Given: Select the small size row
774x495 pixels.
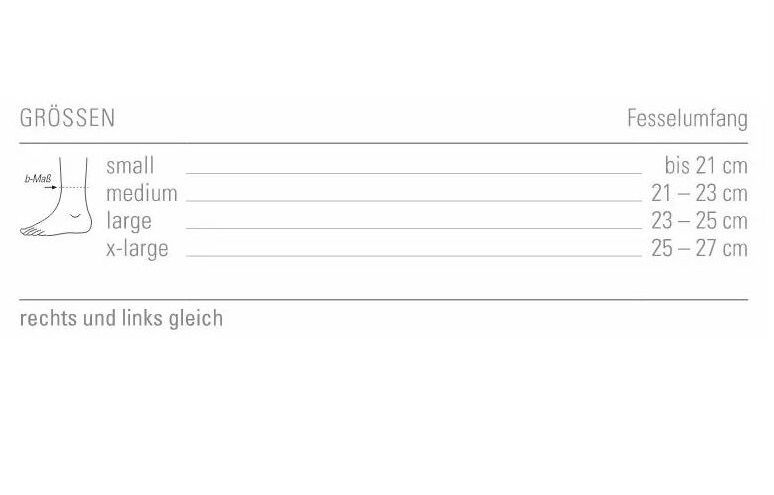Looking at the screenshot, I should [427, 166].
